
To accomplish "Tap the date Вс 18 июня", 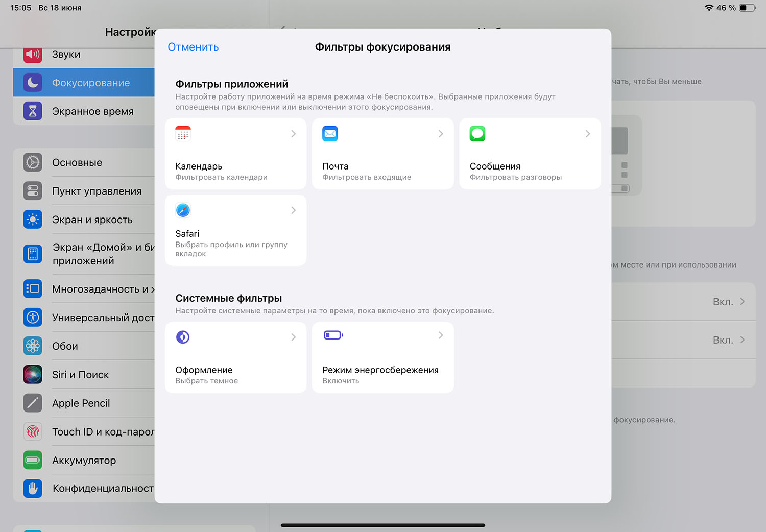I will (60, 8).
